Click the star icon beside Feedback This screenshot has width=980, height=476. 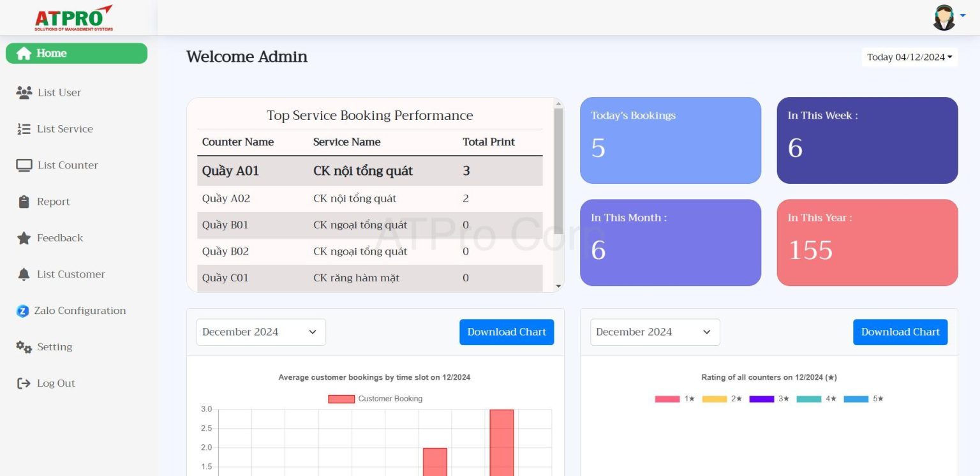(x=24, y=238)
